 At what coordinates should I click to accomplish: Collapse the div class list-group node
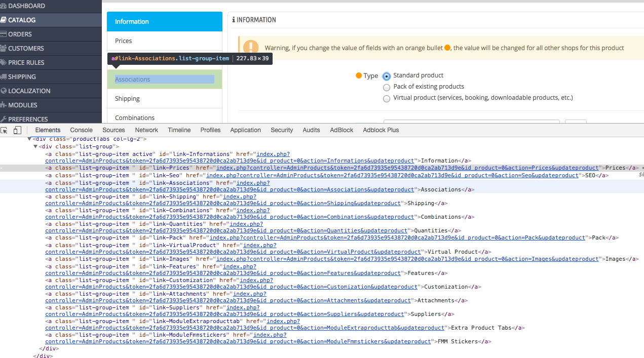point(35,146)
